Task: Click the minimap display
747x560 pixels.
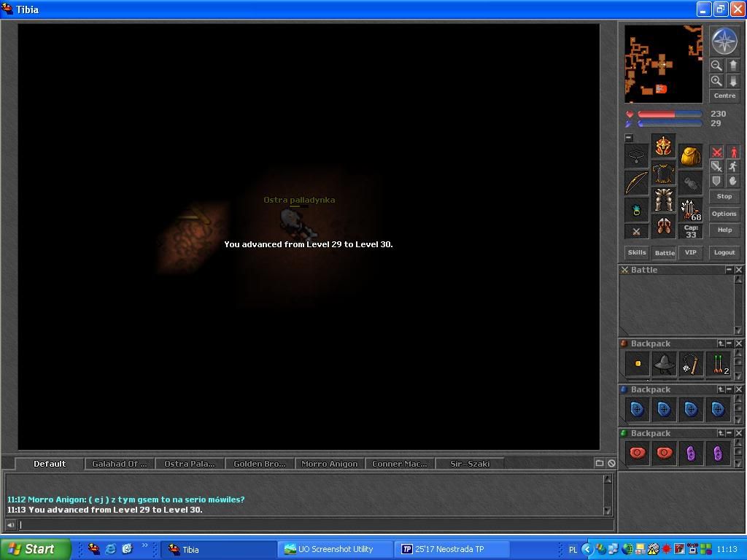Action: tap(663, 64)
